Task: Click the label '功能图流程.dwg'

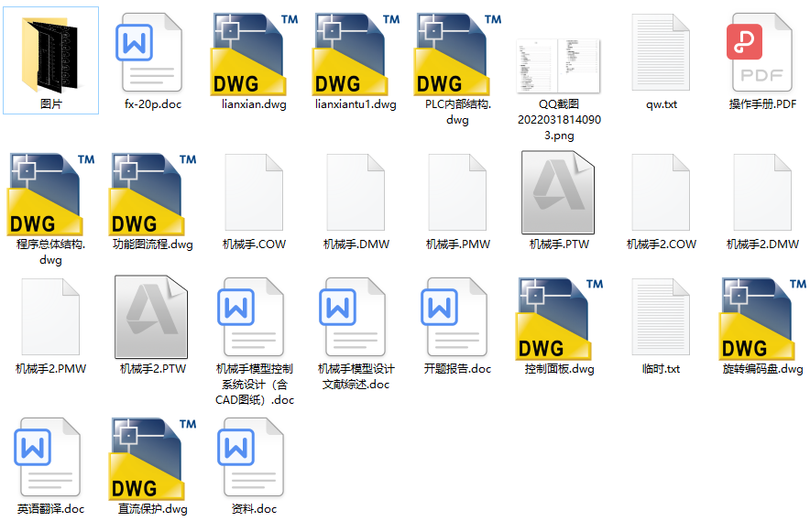Action: point(153,244)
